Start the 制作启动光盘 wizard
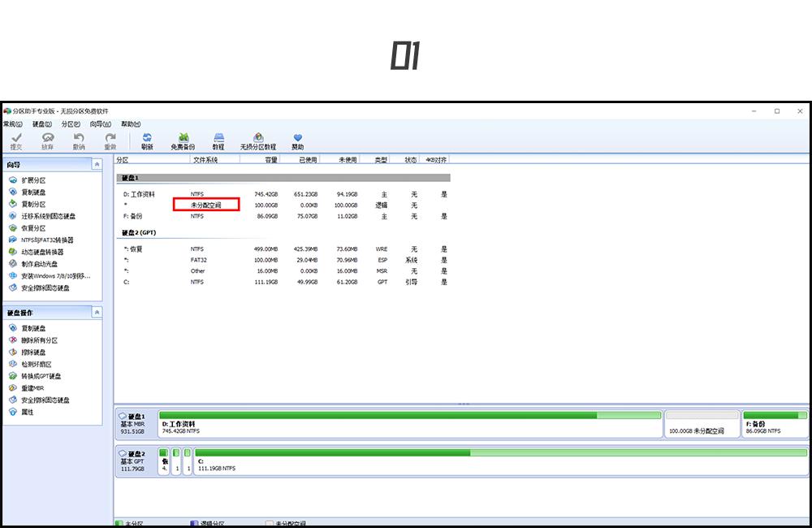812x528 pixels. (x=33, y=264)
